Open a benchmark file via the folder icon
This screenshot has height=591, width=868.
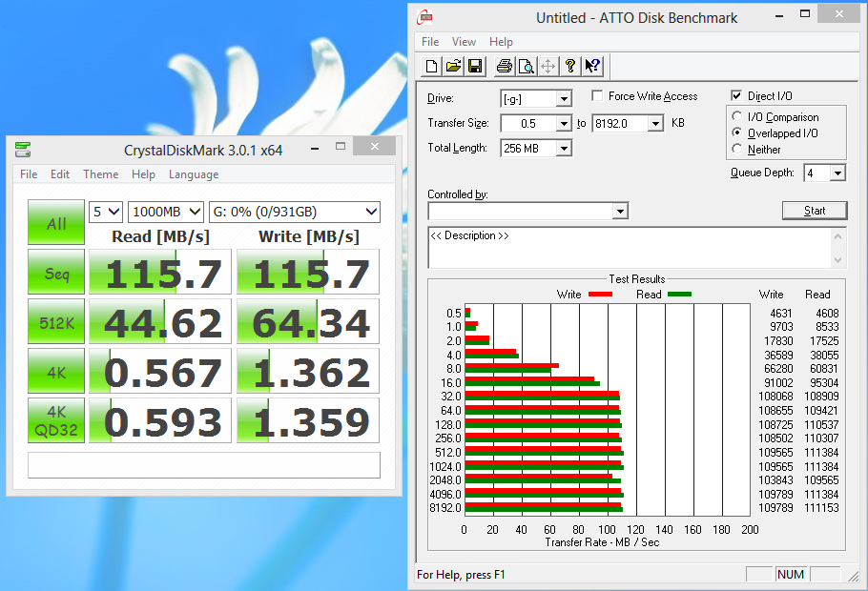point(453,67)
